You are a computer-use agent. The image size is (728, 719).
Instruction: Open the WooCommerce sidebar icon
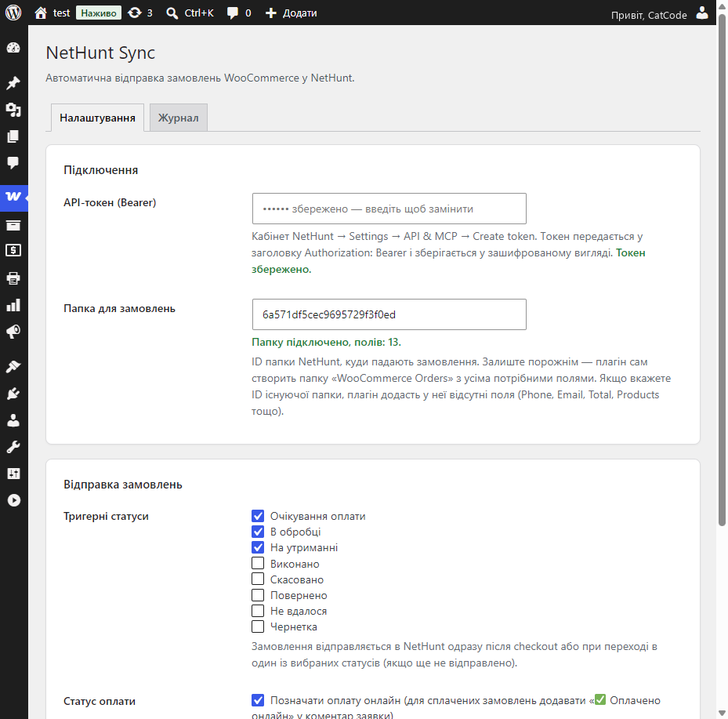(13, 197)
